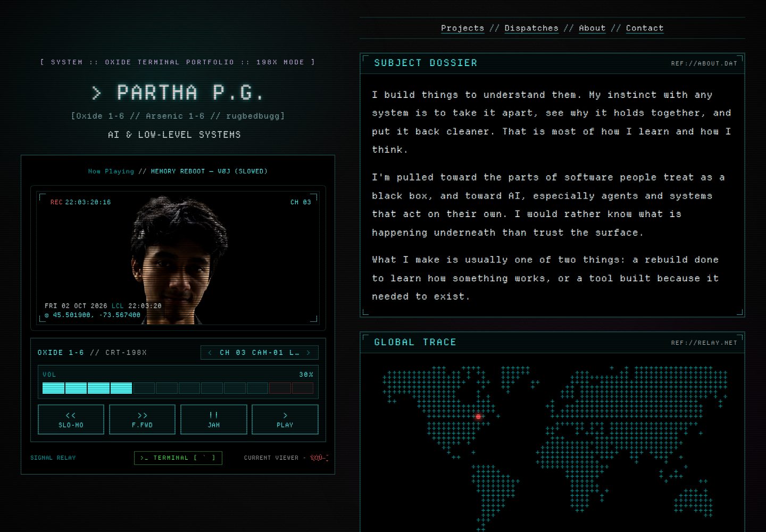Click the '30%' volume value

(x=306, y=375)
